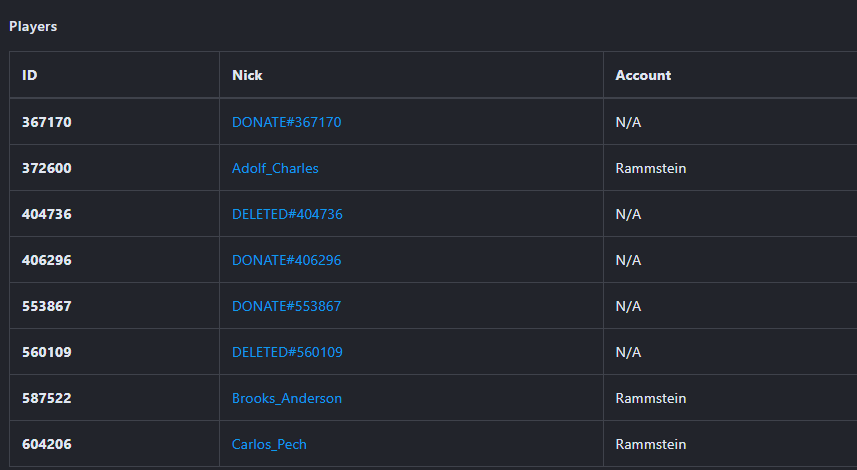
Task: Click ID cell 587522
Action: (47, 398)
